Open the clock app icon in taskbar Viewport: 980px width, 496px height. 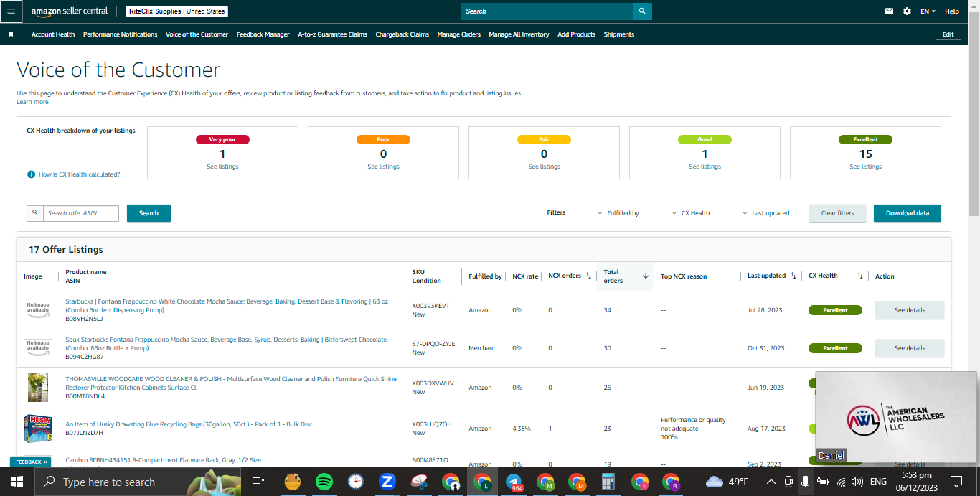tap(356, 482)
